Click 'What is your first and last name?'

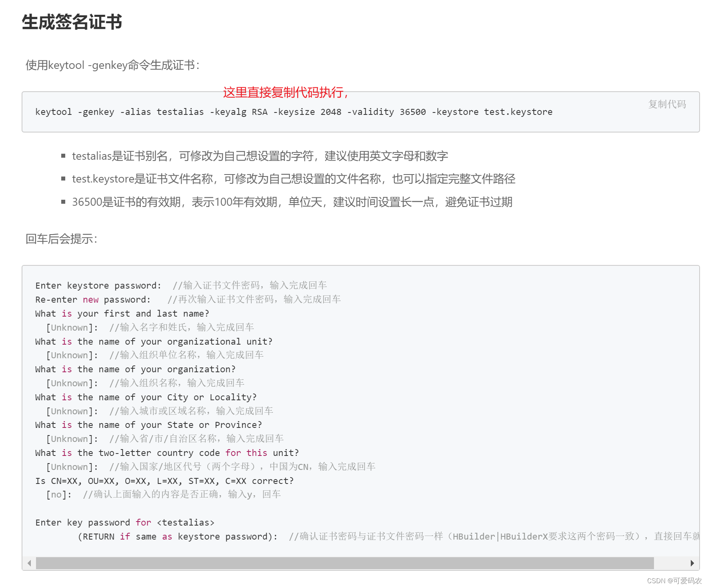coord(122,313)
